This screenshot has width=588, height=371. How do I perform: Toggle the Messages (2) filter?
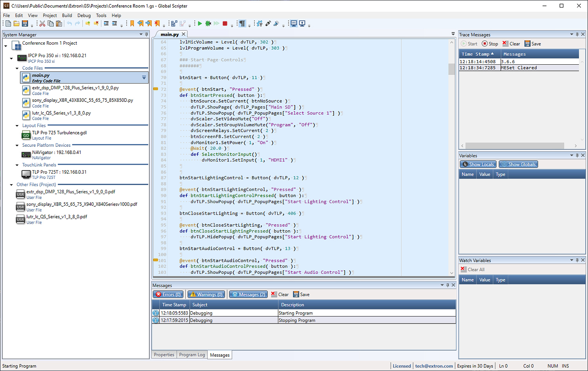click(x=248, y=295)
